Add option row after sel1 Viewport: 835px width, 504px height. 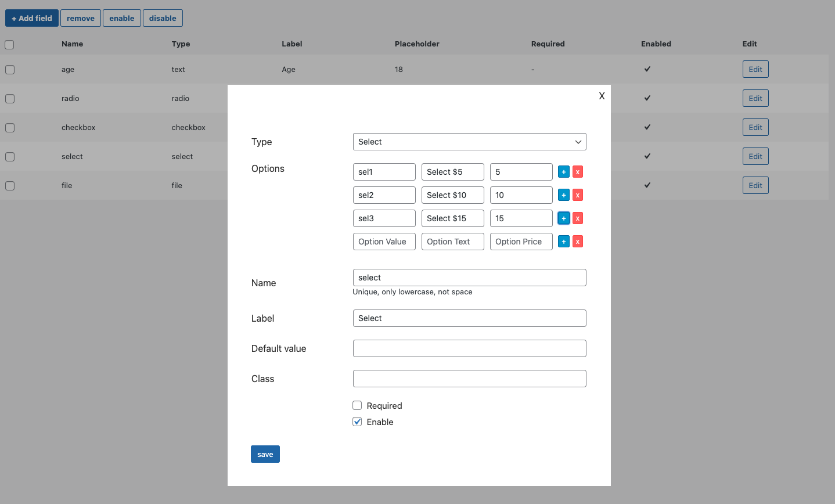(563, 172)
